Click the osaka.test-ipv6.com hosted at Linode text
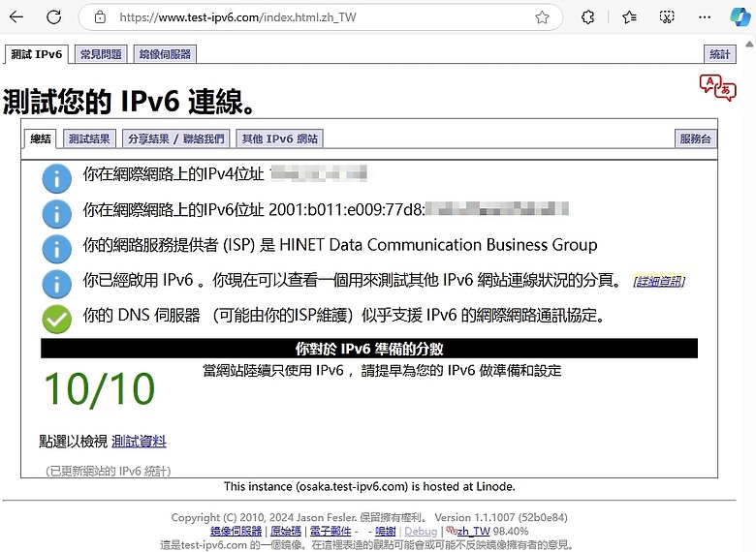Viewport: 756px width, 552px height. (x=369, y=486)
